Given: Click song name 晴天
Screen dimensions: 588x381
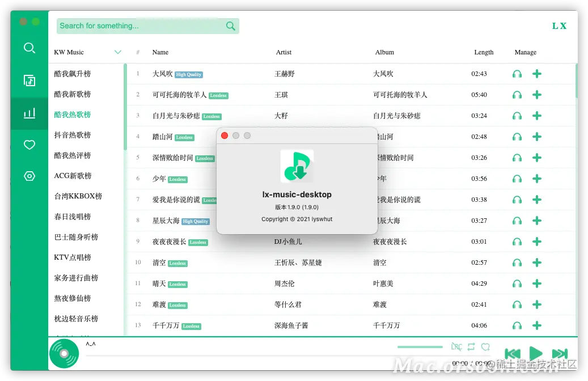Looking at the screenshot, I should (x=159, y=284).
